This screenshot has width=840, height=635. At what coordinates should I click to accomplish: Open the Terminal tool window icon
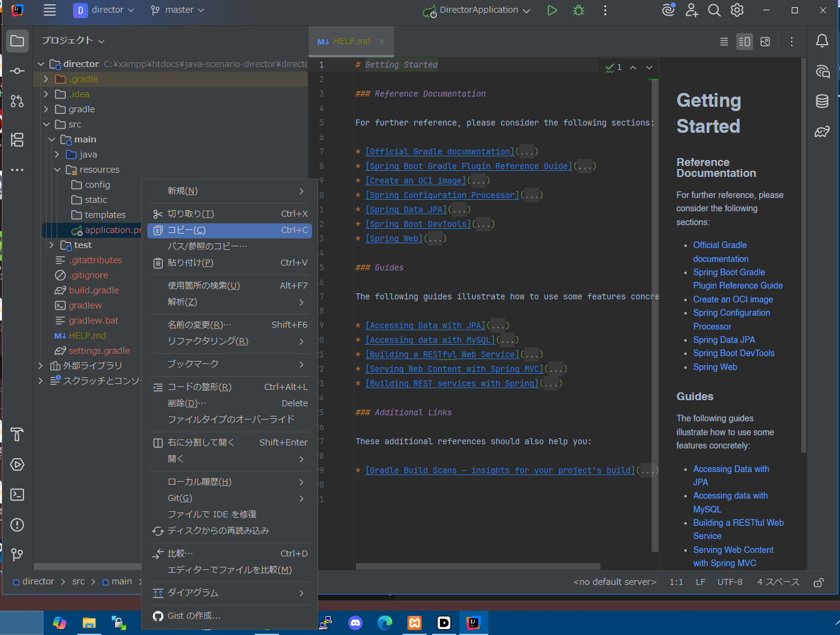tap(17, 495)
